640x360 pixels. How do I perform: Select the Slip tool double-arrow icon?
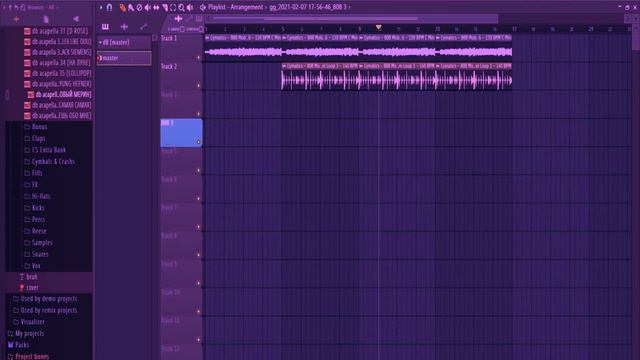(156, 7)
